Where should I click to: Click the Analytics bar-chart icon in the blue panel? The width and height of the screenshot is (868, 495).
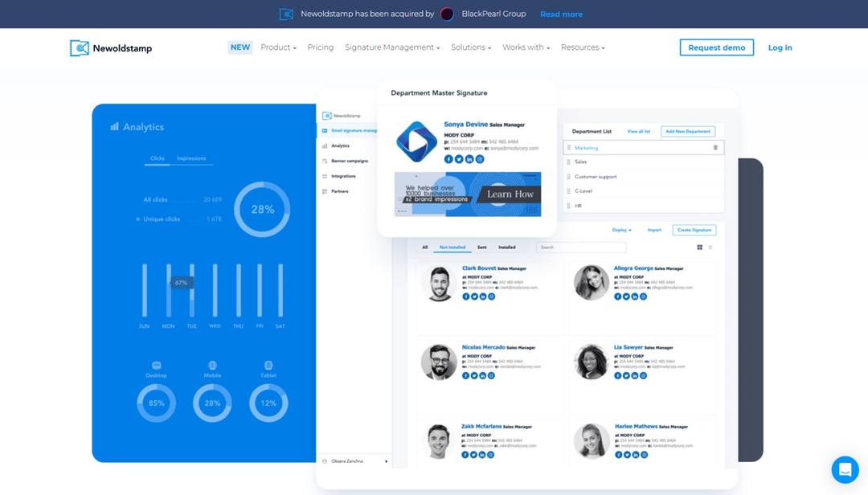(x=114, y=127)
